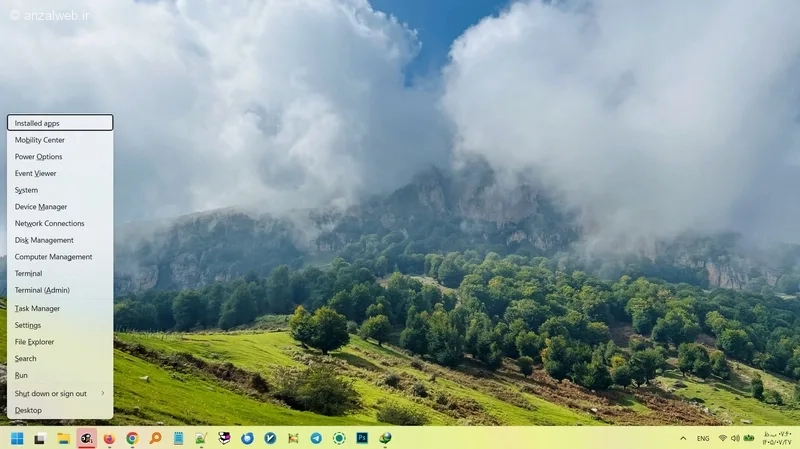
Task: Click the Task View taskbar icon
Action: click(x=40, y=438)
